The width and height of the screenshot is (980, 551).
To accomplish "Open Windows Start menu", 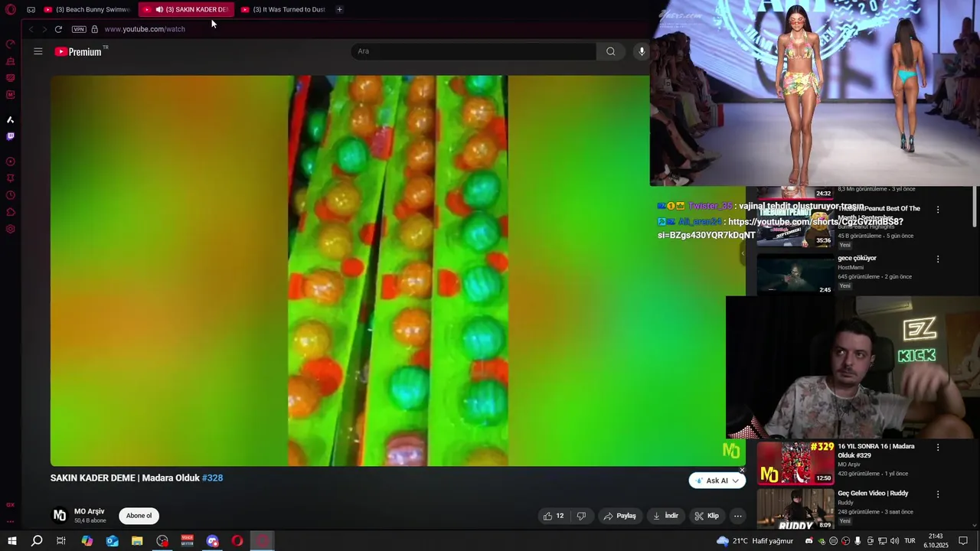I will point(11,541).
